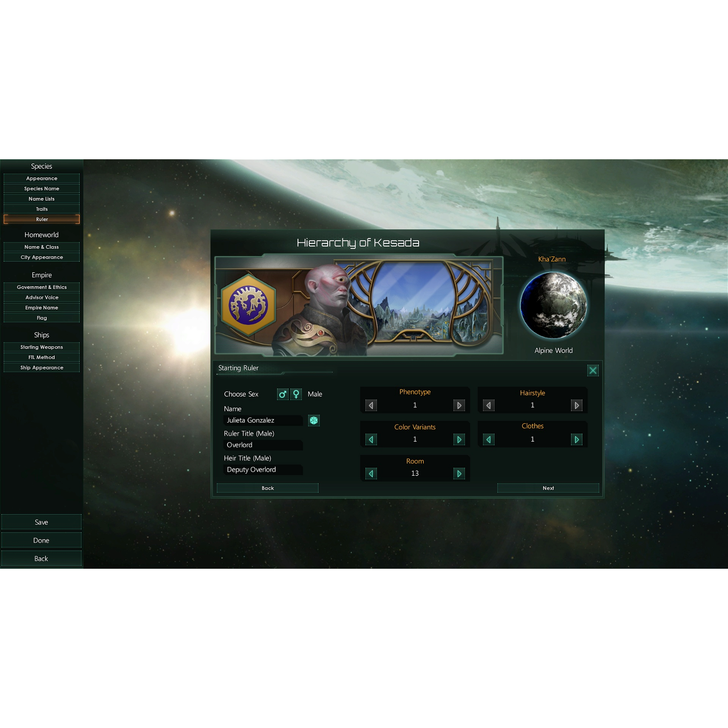Increase the Clothes value
This screenshot has height=728, width=728.
(576, 439)
